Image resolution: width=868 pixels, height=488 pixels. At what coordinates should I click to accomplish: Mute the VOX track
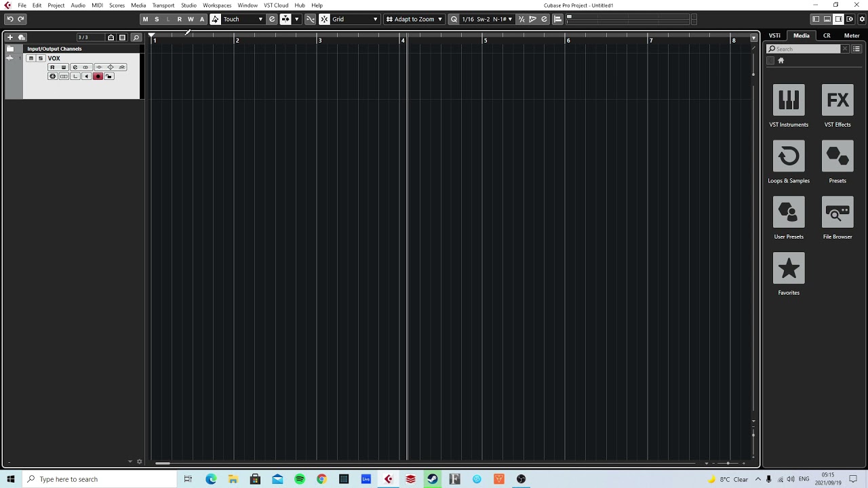[x=31, y=58]
